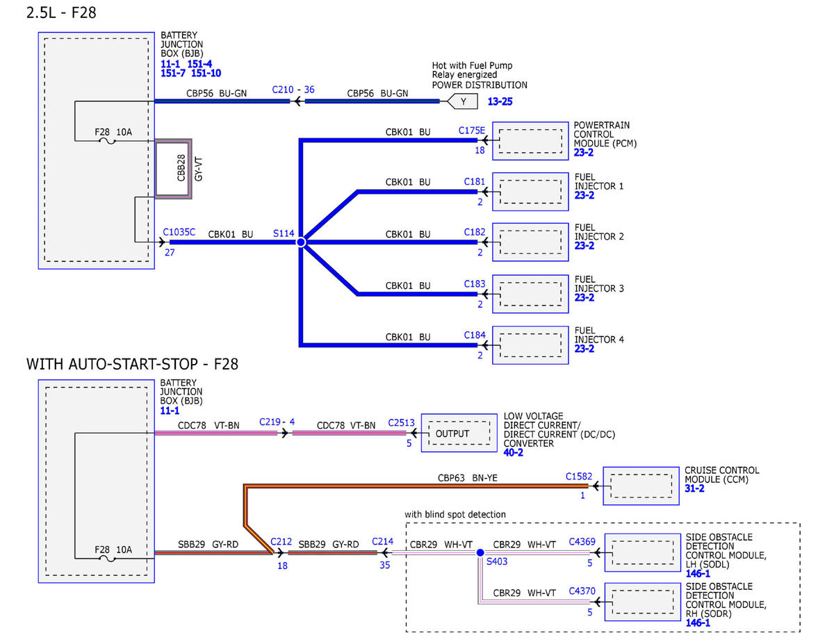The image size is (834, 644).
Task: Open Cruise Control Module 31-2 link
Action: [x=695, y=488]
